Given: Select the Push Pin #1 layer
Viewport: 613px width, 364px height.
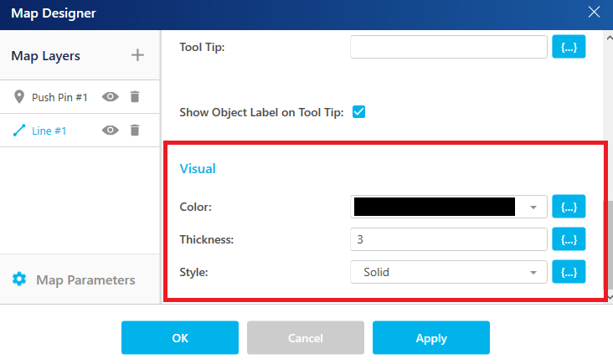Looking at the screenshot, I should (x=59, y=97).
